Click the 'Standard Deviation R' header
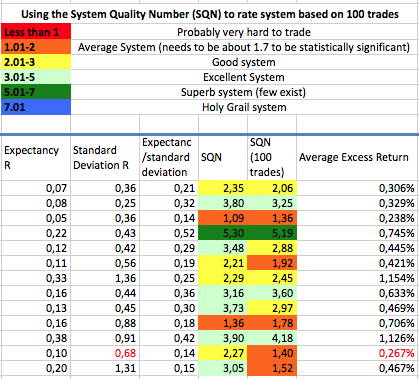Viewport: 419px width, 379px height. tap(105, 157)
